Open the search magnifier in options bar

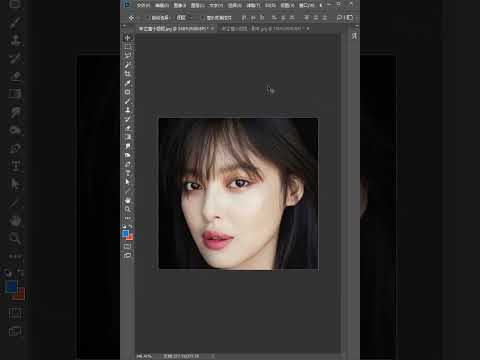(339, 18)
